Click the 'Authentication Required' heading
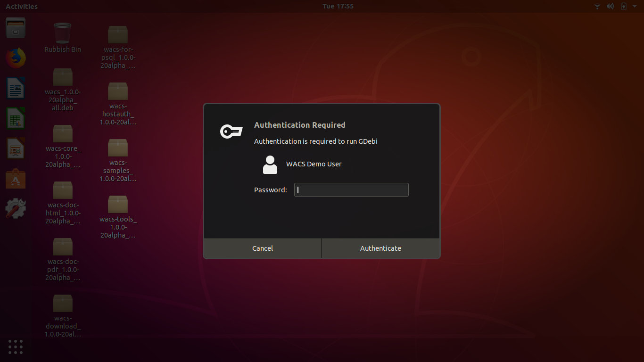Screen dimensions: 644x362 pos(300,125)
